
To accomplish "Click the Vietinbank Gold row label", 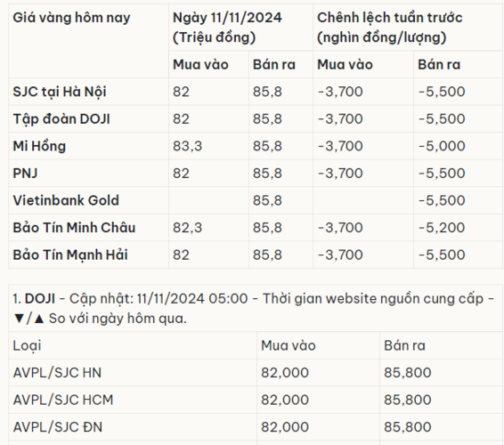I will point(66,200).
